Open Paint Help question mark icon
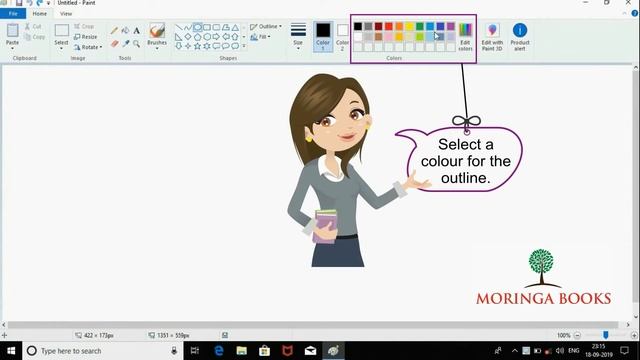Screen dimensions: 640x360 click(x=635, y=13)
